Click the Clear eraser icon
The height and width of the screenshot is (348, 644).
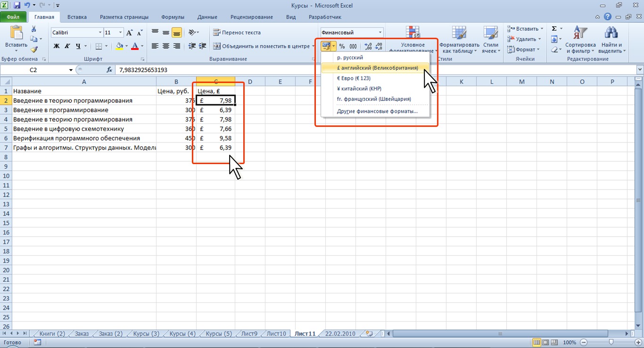click(x=554, y=50)
